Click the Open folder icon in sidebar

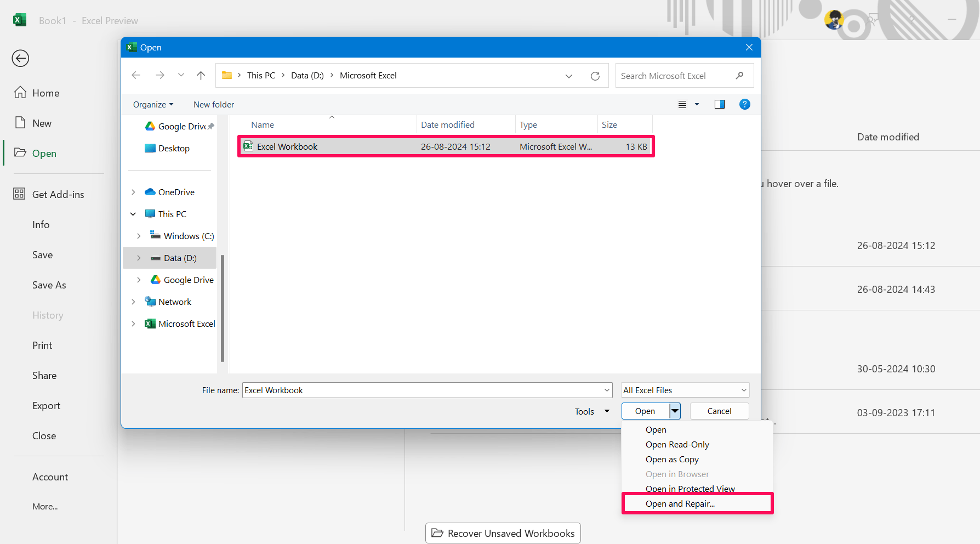pos(20,153)
